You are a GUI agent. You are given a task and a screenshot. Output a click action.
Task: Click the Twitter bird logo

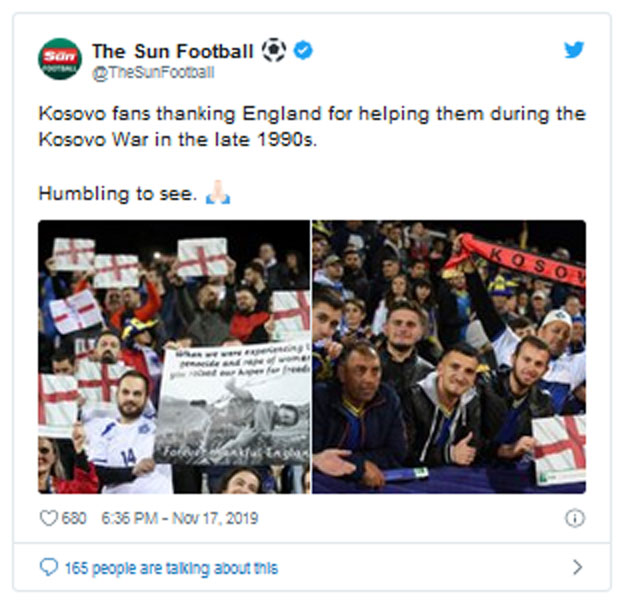click(x=573, y=50)
